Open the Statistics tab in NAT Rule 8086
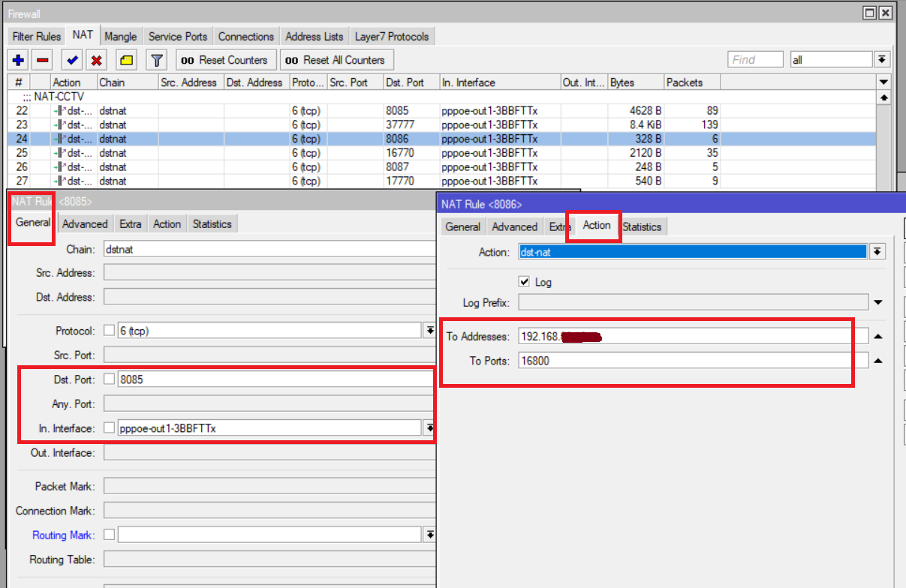This screenshot has width=906, height=588. coord(642,226)
